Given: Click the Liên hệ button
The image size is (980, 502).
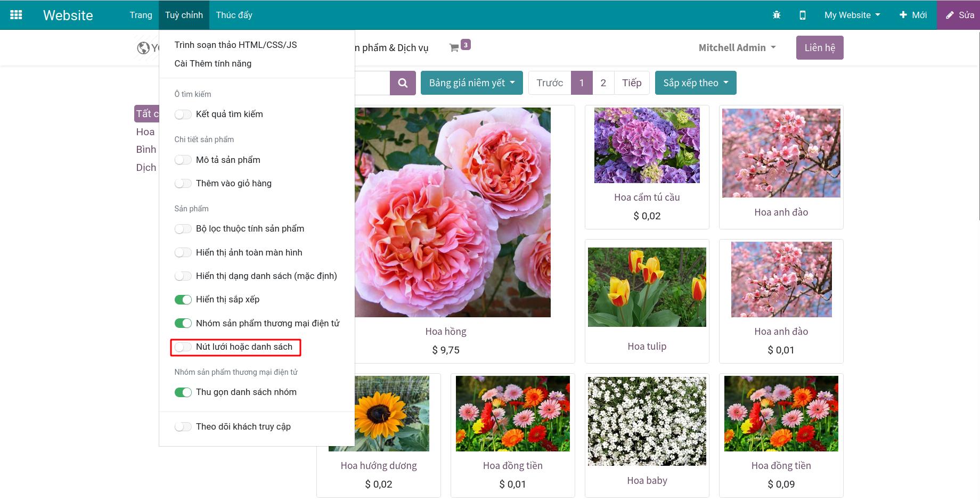Looking at the screenshot, I should (819, 48).
